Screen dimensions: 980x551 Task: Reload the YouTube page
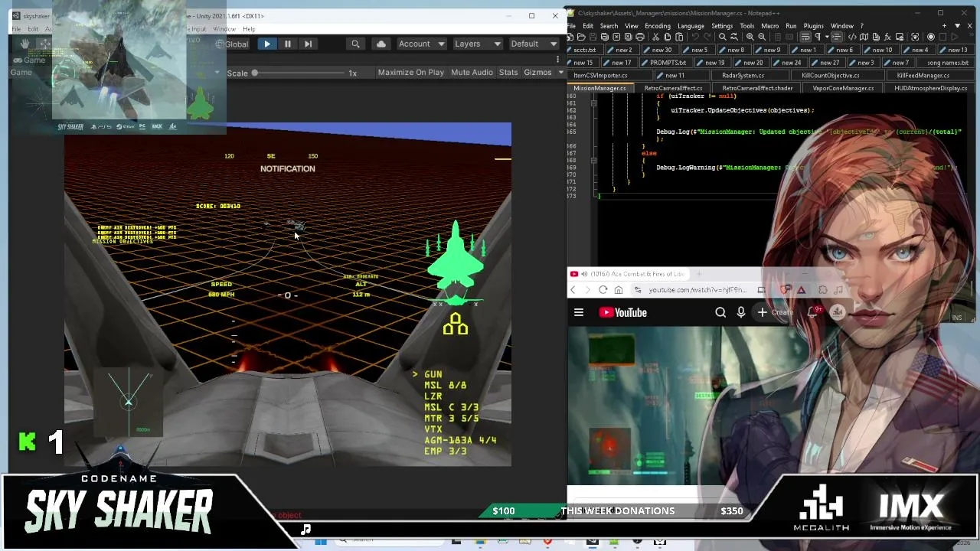tap(603, 290)
